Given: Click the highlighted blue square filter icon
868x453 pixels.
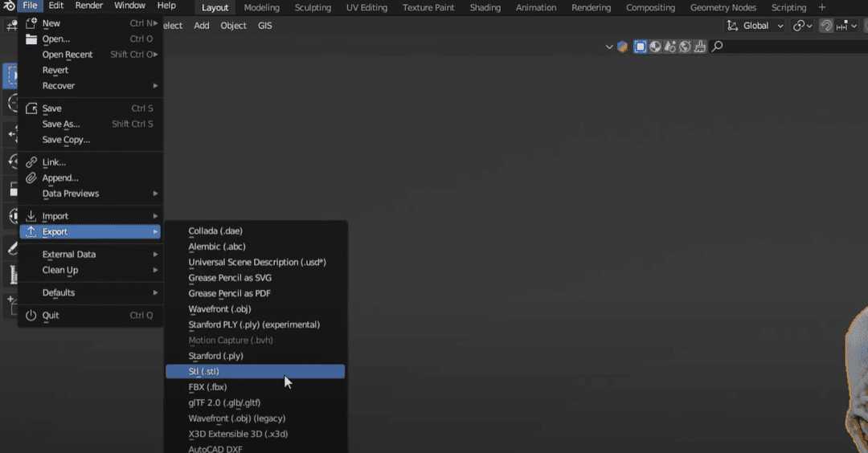Looking at the screenshot, I should coord(640,47).
